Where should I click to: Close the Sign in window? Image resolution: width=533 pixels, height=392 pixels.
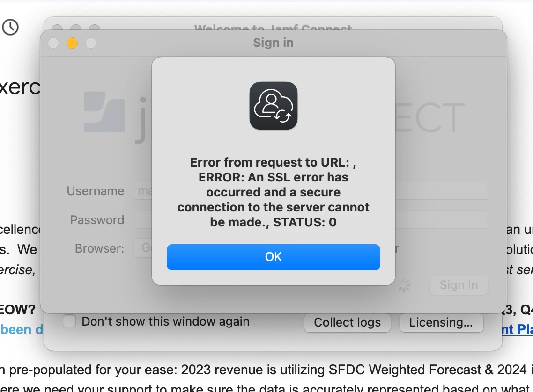pos(53,43)
